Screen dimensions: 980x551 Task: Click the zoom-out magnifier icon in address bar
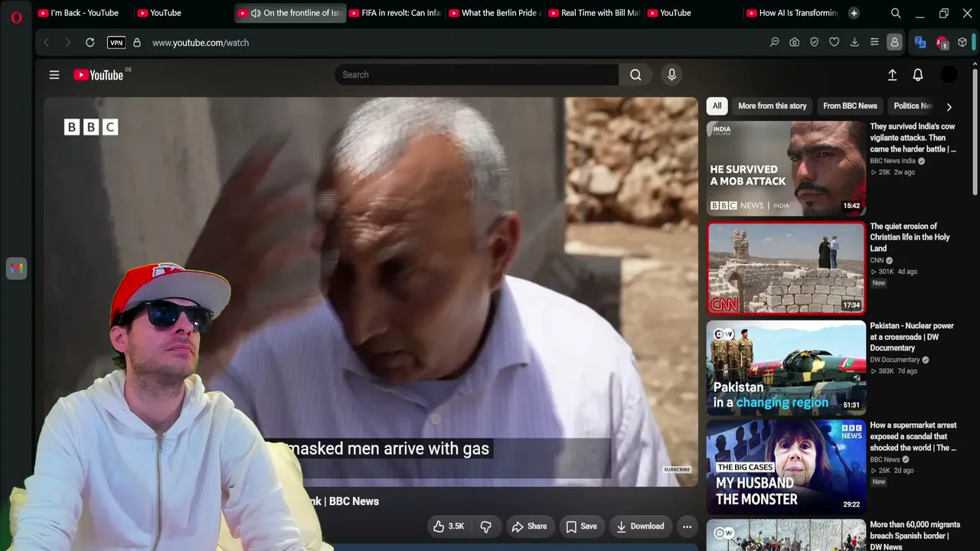pyautogui.click(x=775, y=43)
